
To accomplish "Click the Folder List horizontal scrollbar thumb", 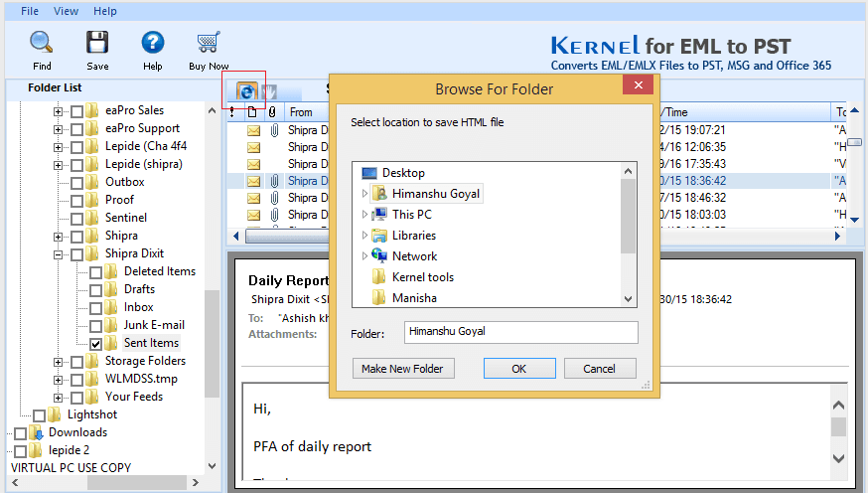I will pos(136,482).
